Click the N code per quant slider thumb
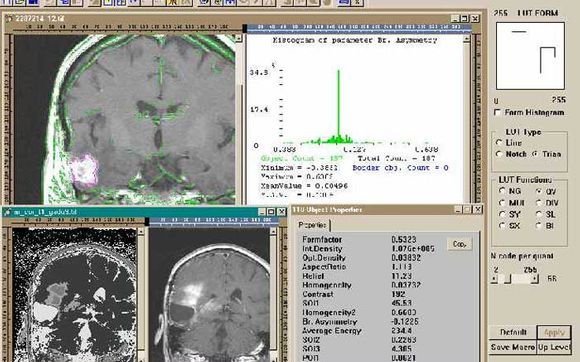This screenshot has width=580, height=362. point(508,279)
